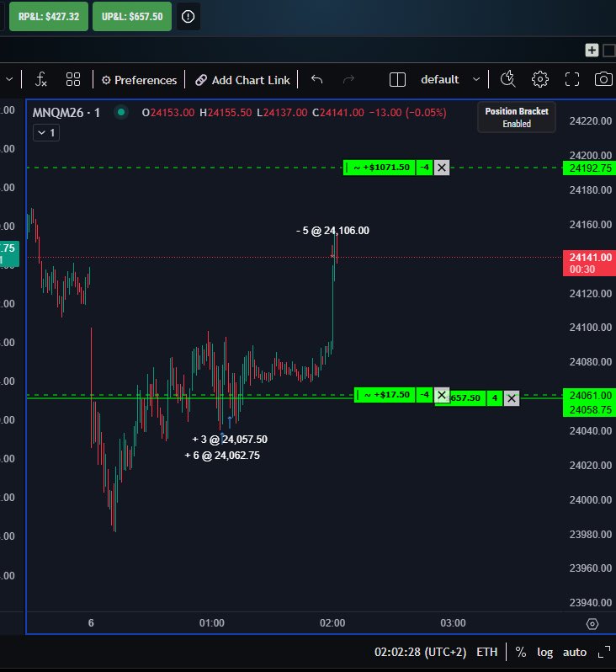Open chart settings gear
This screenshot has width=616, height=672.
click(x=539, y=80)
